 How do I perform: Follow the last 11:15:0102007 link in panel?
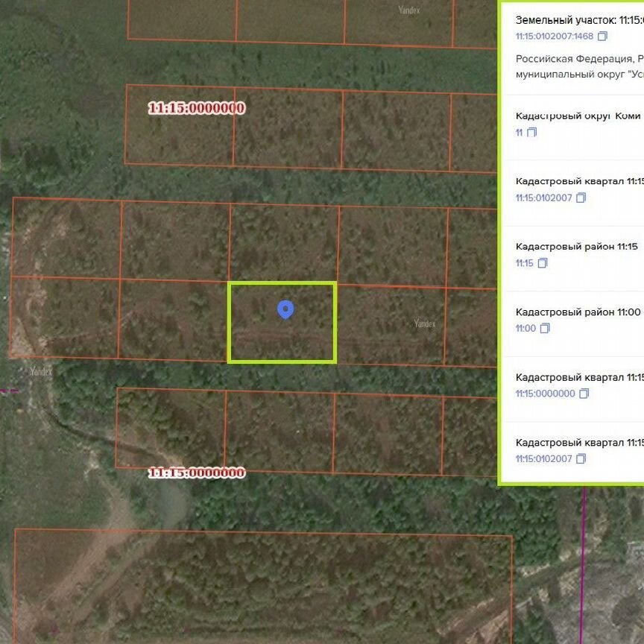coord(543,459)
